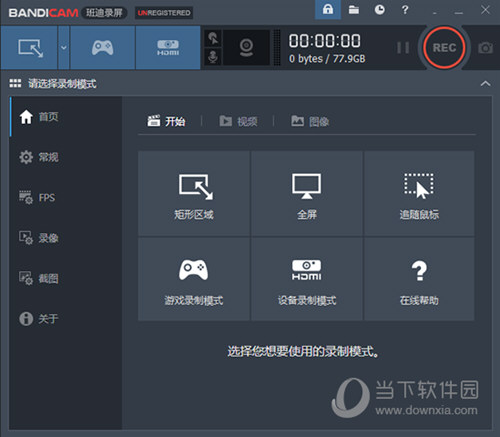
Task: Close the Bandicam window
Action: [x=485, y=10]
